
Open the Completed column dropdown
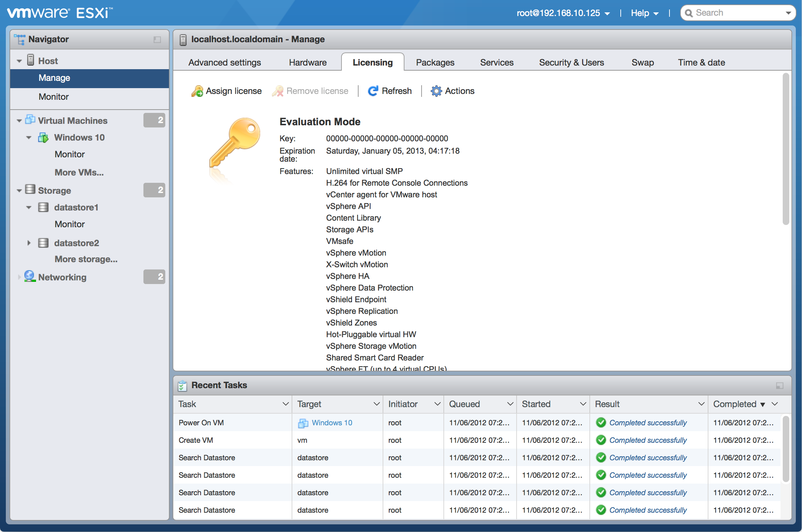(775, 404)
